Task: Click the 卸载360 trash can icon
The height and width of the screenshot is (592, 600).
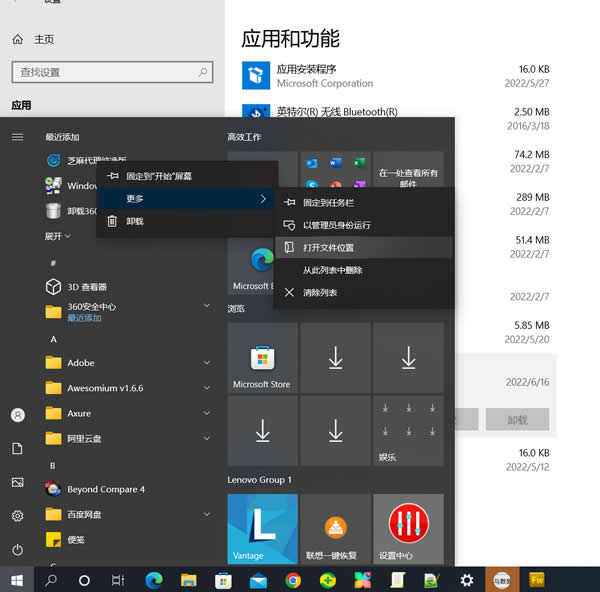Action: pos(53,211)
